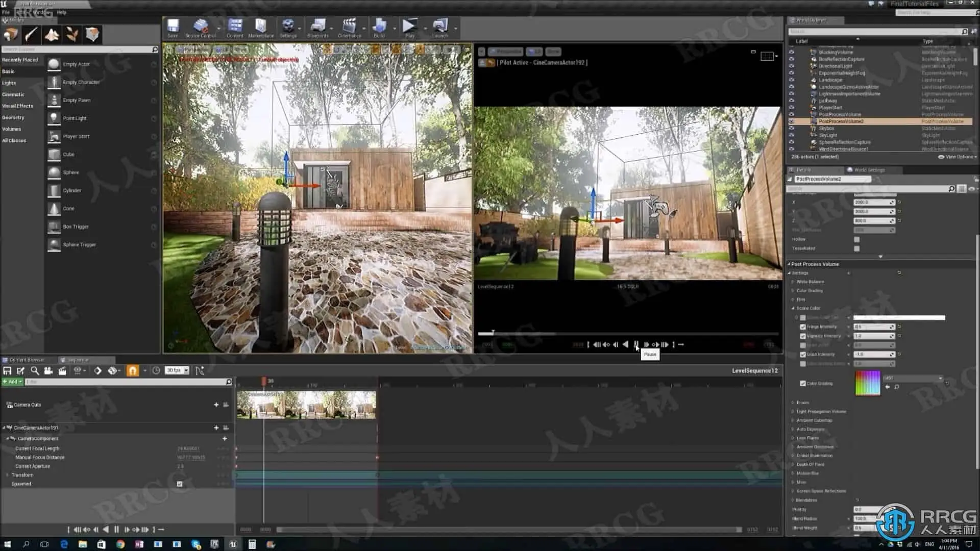This screenshot has width=980, height=551.
Task: Open View Options in World Outliner
Action: pos(958,157)
